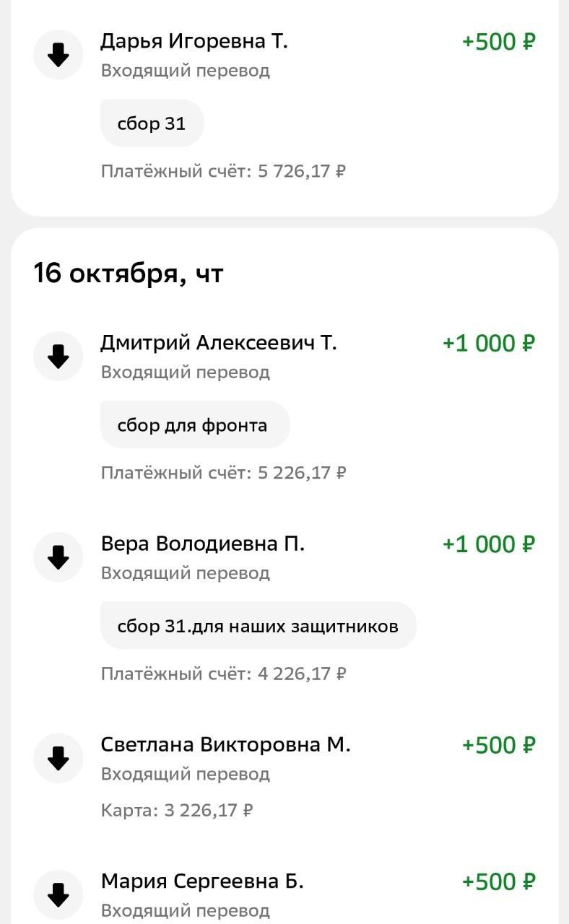Tap the arrow icon beside Вера Володиевна П.
Viewport: 569px width, 924px height.
click(58, 557)
